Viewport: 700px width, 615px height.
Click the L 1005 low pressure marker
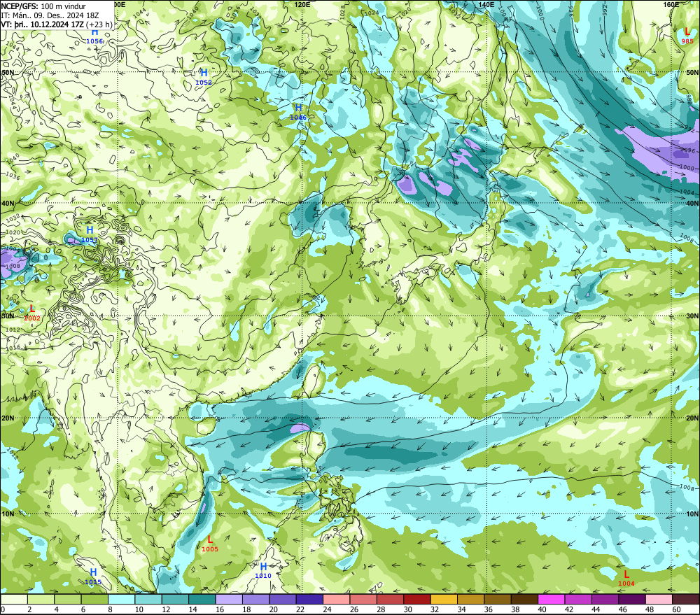pos(210,543)
